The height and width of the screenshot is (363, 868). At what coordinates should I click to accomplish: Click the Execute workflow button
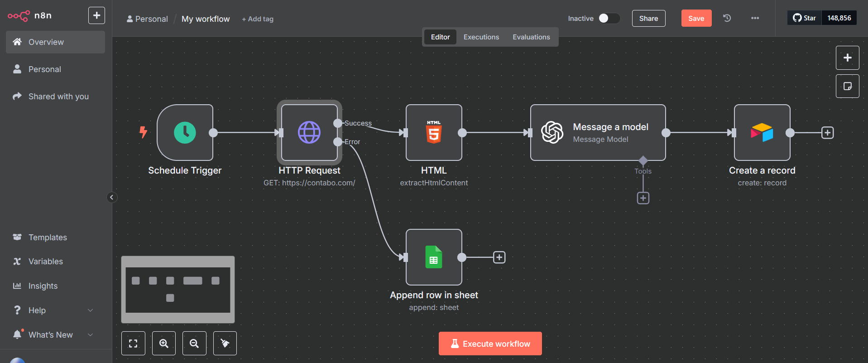(x=490, y=344)
